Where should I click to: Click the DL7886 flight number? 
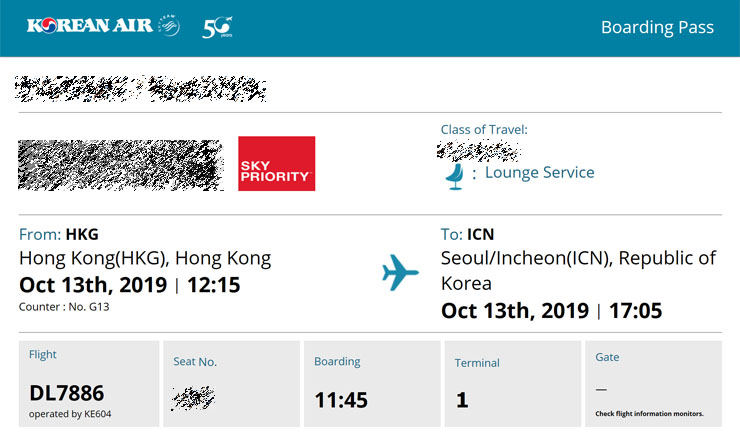pos(67,393)
